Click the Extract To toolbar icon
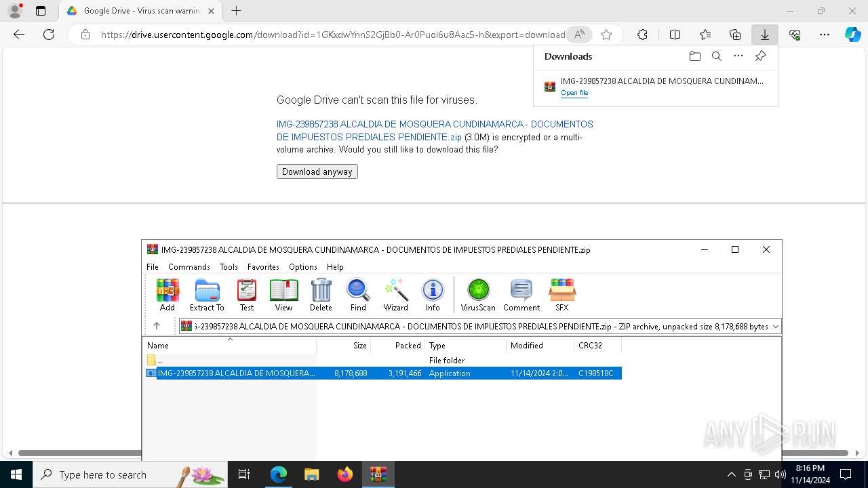This screenshot has height=488, width=868. pos(207,295)
